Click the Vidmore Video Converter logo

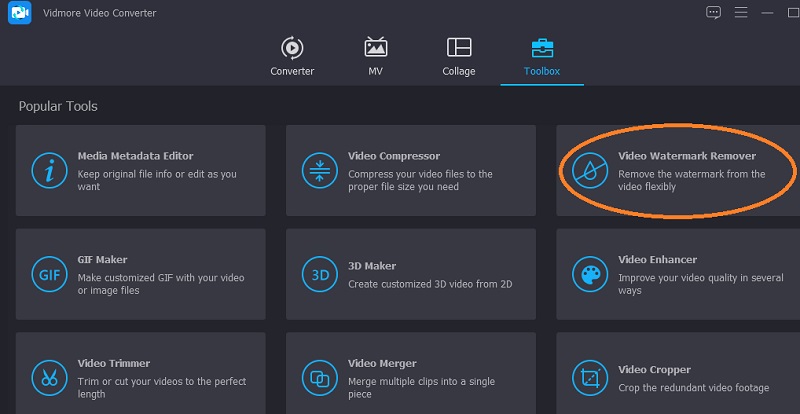pos(19,12)
